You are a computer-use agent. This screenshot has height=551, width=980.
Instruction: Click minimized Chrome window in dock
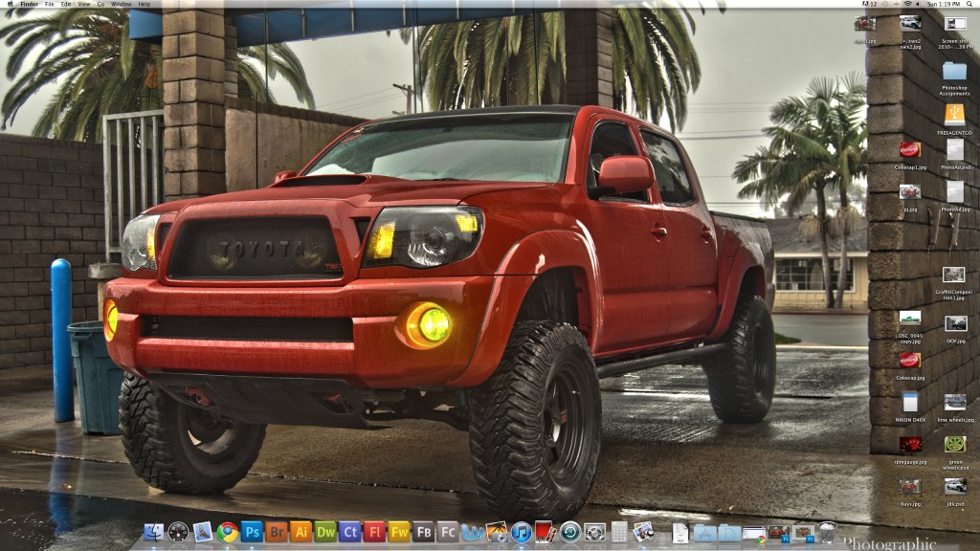pyautogui.click(x=753, y=534)
